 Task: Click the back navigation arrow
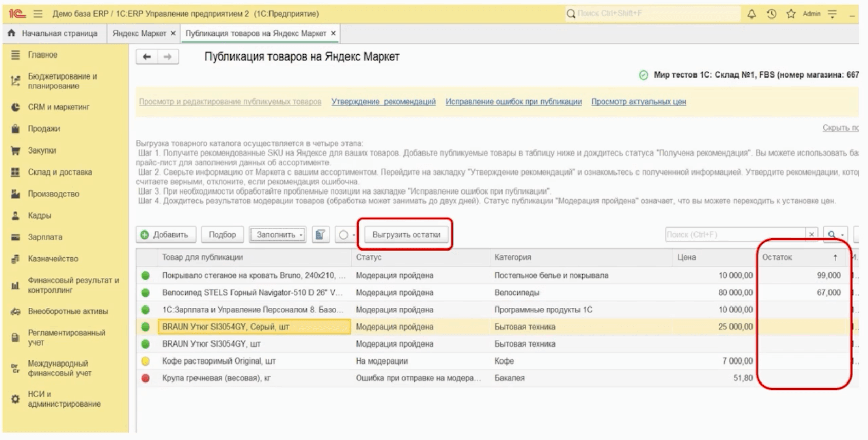click(x=147, y=56)
